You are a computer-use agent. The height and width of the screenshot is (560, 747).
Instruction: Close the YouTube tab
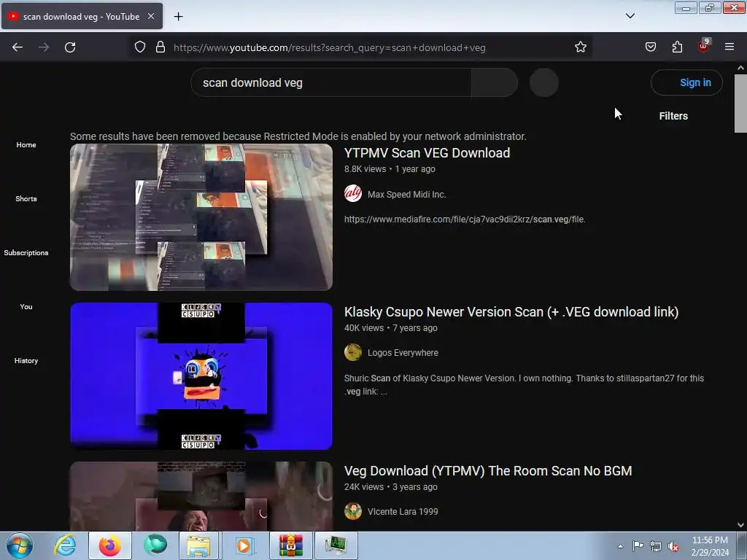[150, 16]
